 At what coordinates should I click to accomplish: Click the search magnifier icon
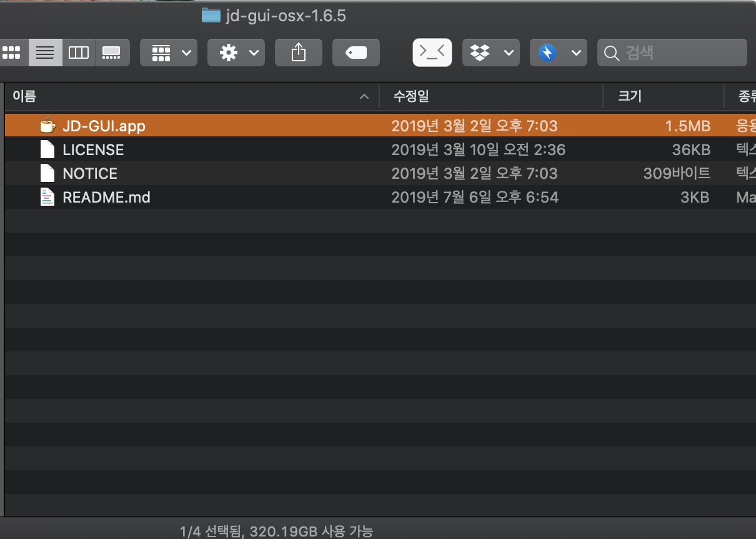click(x=613, y=53)
